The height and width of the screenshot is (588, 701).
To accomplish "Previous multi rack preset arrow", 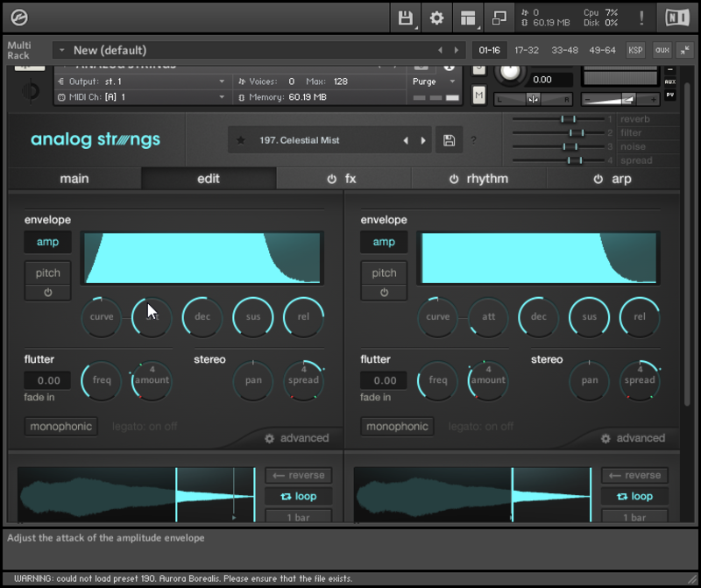I will click(x=441, y=50).
